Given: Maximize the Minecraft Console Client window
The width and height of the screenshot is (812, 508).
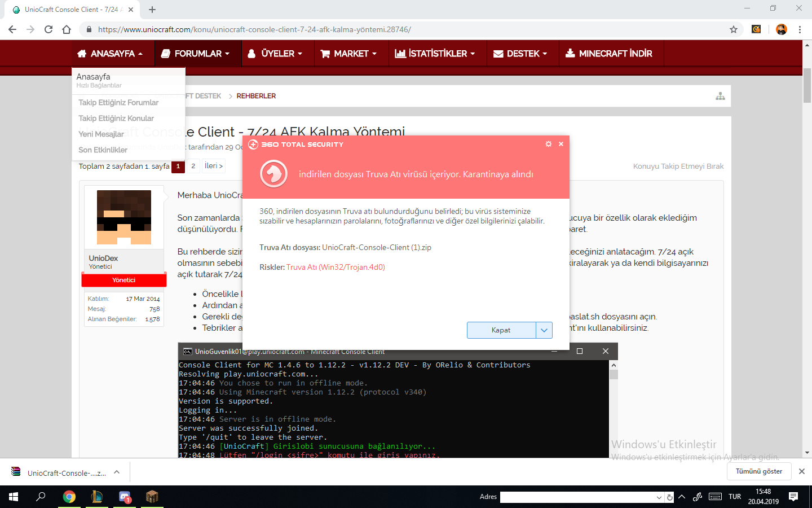Looking at the screenshot, I should pos(579,351).
